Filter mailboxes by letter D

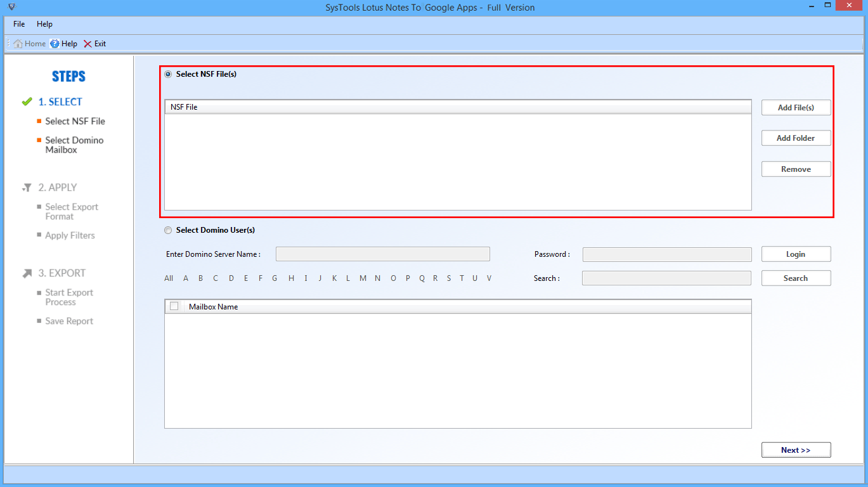(x=231, y=278)
